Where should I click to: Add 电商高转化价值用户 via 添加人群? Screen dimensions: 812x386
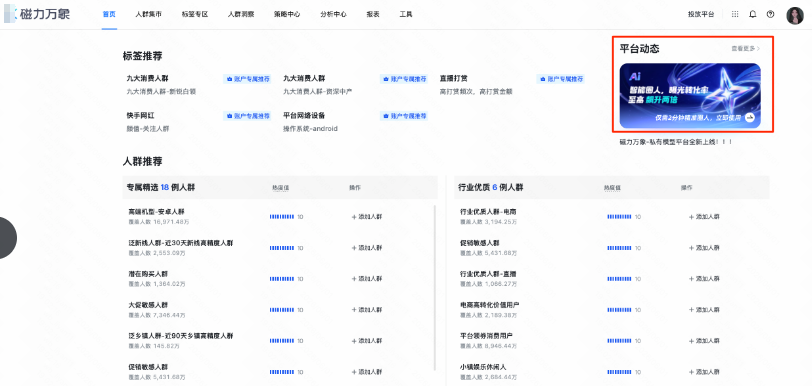click(704, 310)
